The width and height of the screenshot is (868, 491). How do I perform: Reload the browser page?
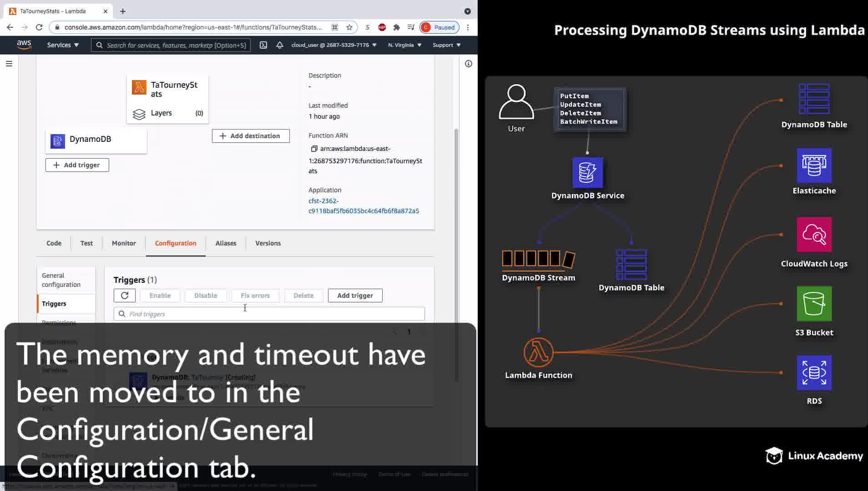(x=39, y=27)
